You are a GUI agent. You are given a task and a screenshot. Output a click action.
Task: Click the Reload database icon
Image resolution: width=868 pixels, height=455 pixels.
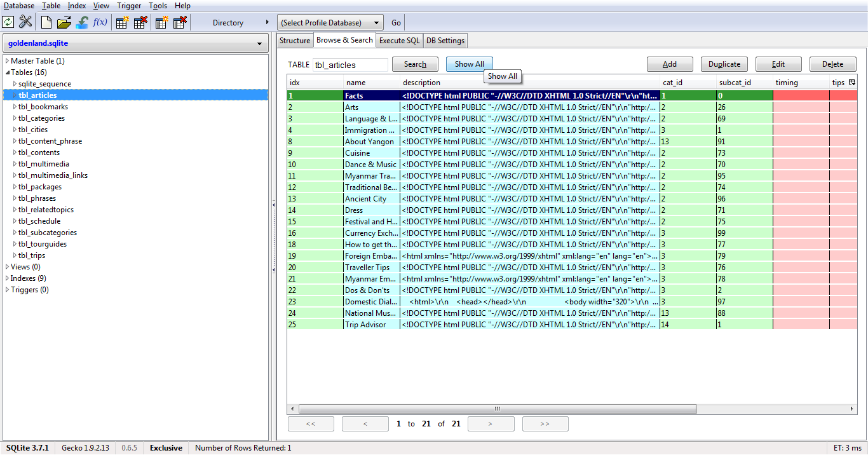(8, 22)
